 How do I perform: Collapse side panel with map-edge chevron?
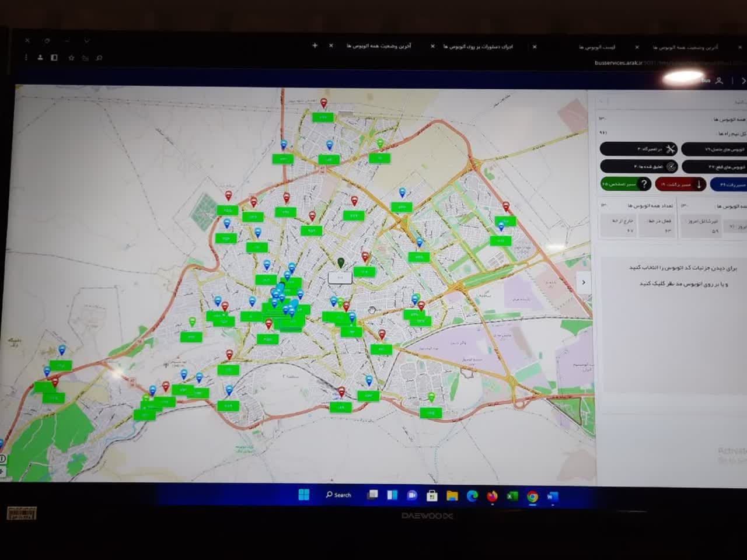(584, 282)
